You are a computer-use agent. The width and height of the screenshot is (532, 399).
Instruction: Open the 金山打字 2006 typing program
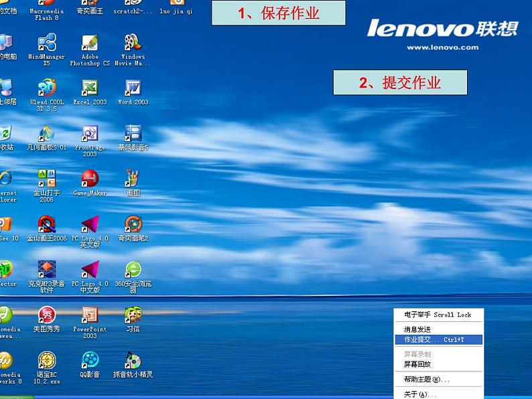click(47, 179)
